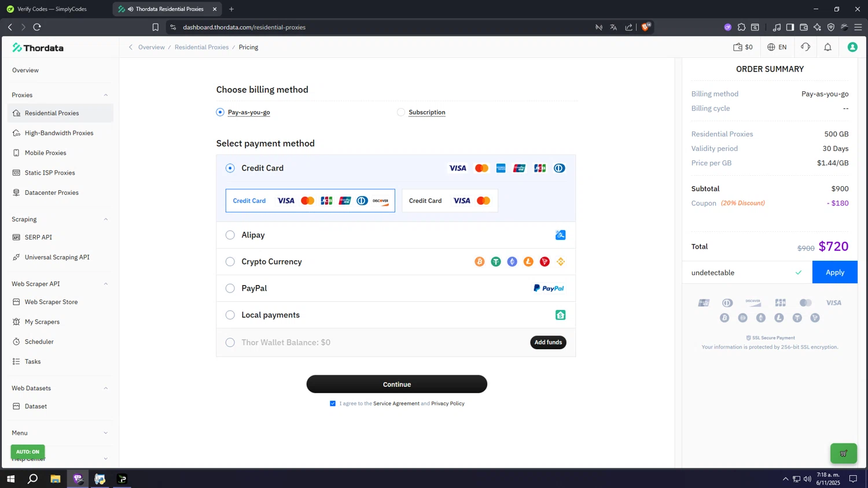Open the customer support headset icon
Screen dimensions: 868x488
[x=806, y=47]
